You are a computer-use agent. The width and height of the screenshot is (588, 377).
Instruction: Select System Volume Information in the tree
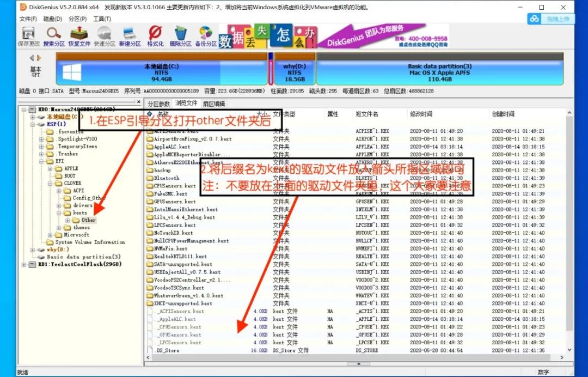90,242
